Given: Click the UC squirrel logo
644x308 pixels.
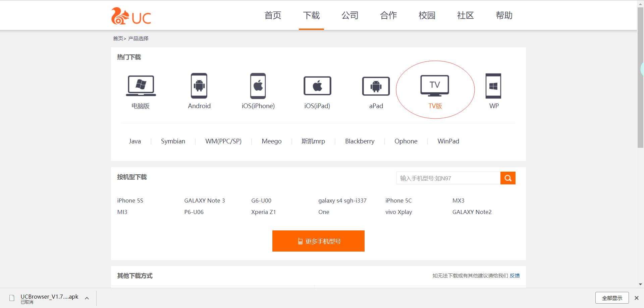Looking at the screenshot, I should pyautogui.click(x=131, y=16).
